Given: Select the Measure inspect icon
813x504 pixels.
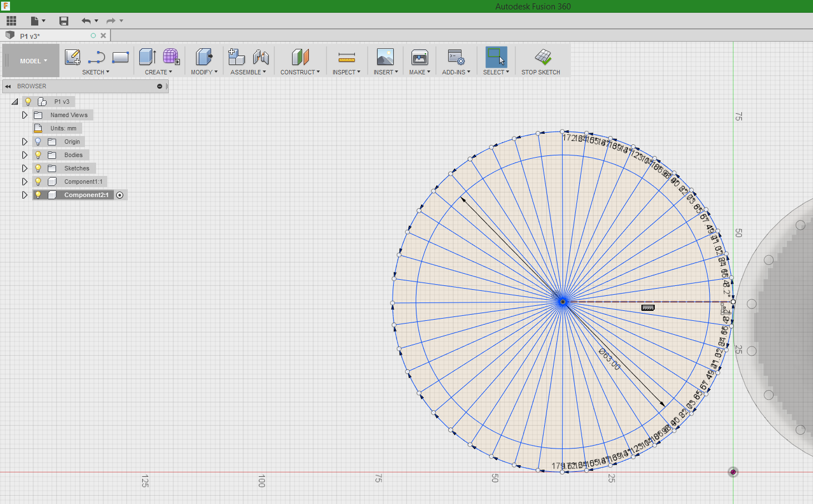Looking at the screenshot, I should pos(347,57).
